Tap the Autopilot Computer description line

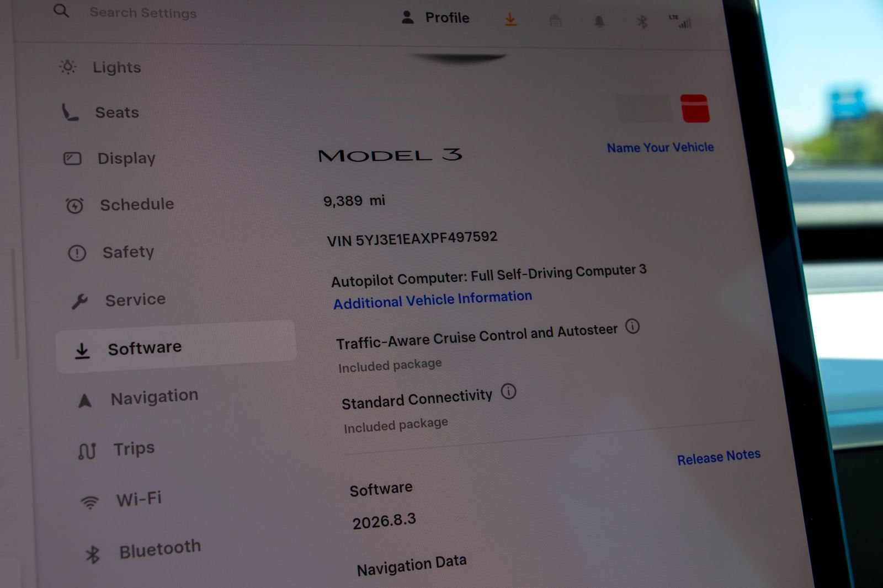(x=488, y=276)
